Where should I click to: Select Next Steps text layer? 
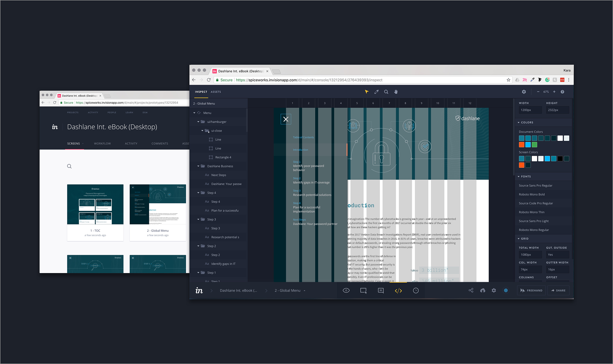[x=219, y=175]
